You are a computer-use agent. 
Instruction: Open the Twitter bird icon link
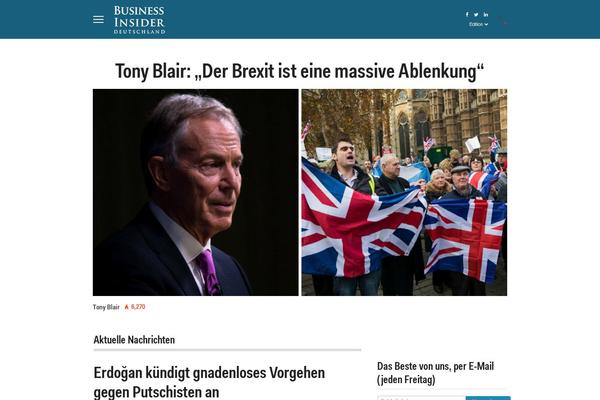point(476,15)
